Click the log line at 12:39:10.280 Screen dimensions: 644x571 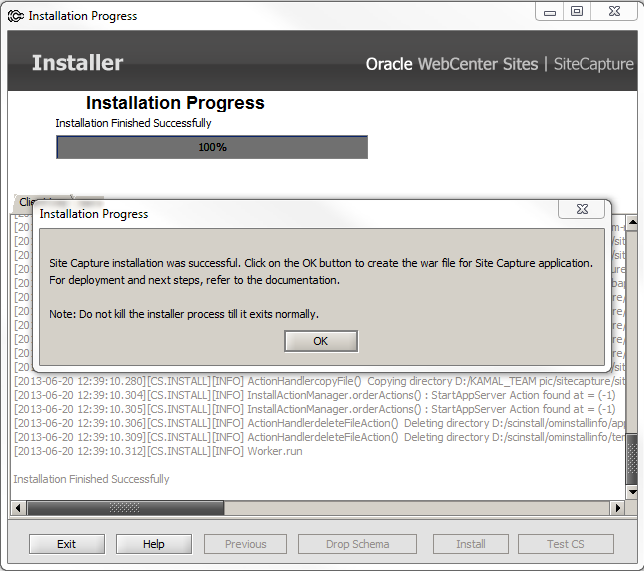(319, 381)
